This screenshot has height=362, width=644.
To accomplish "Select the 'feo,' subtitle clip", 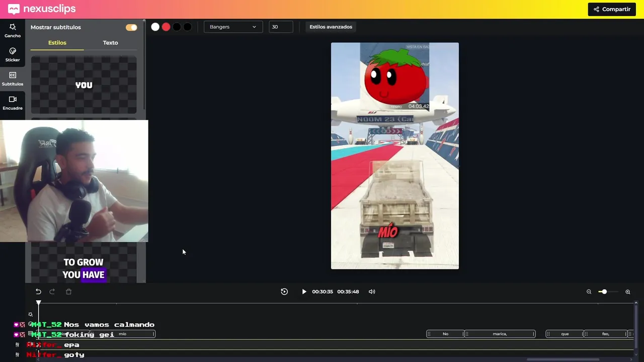I will pos(605,334).
